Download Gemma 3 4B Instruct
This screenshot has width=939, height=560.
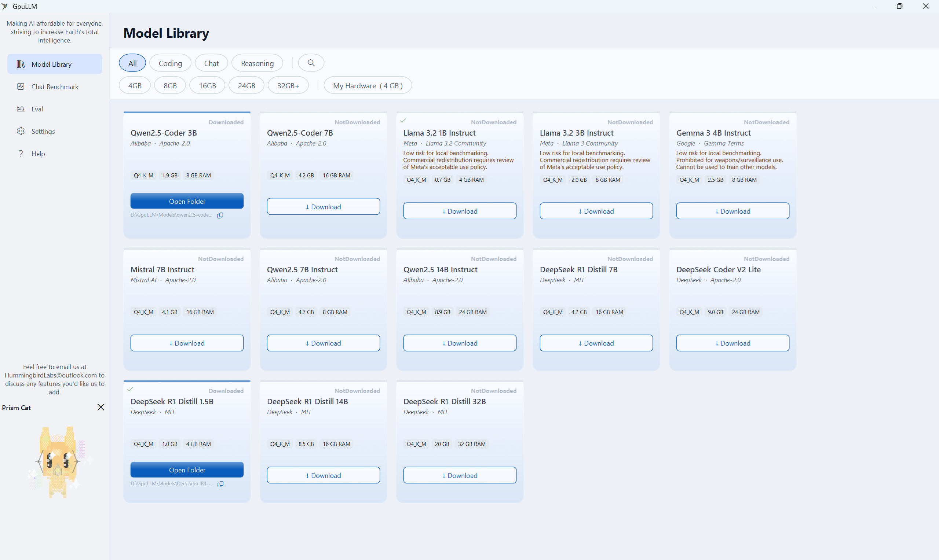(733, 211)
